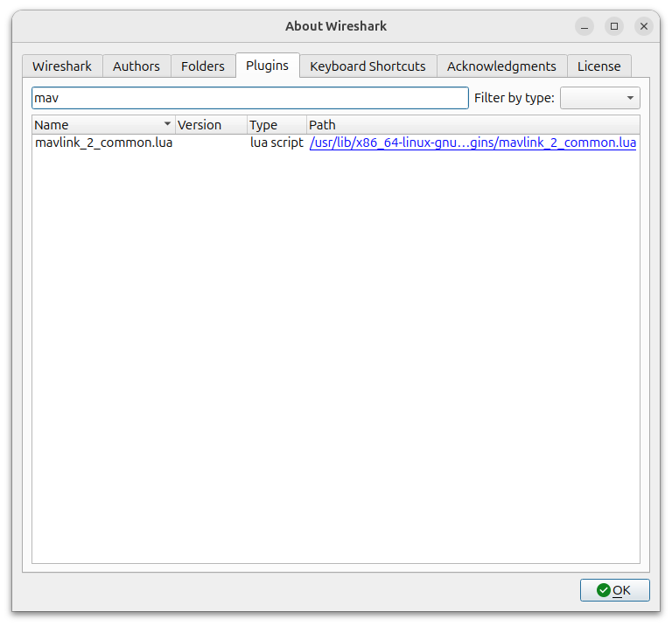672x626 pixels.
Task: Switch to the Wireshark tab
Action: pos(62,66)
